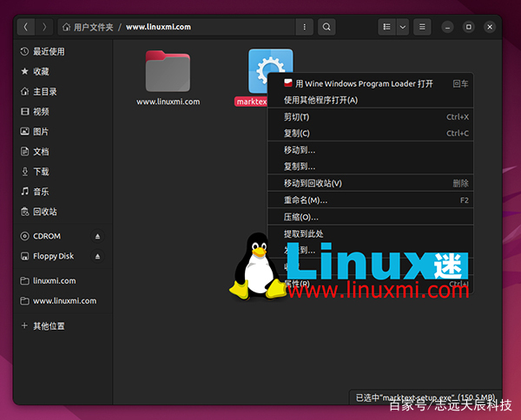The width and height of the screenshot is (521, 420).
Task: Close the file manager window
Action: point(490,27)
